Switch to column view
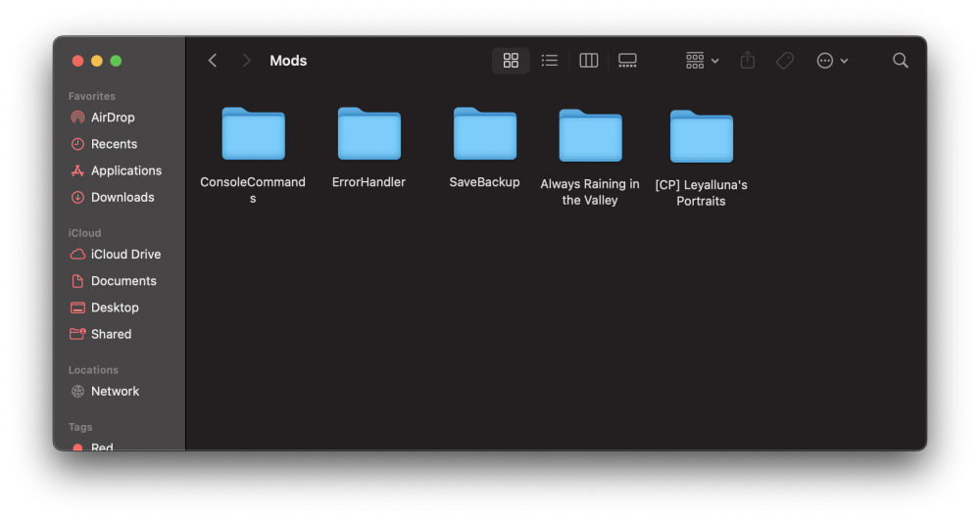 pyautogui.click(x=589, y=61)
